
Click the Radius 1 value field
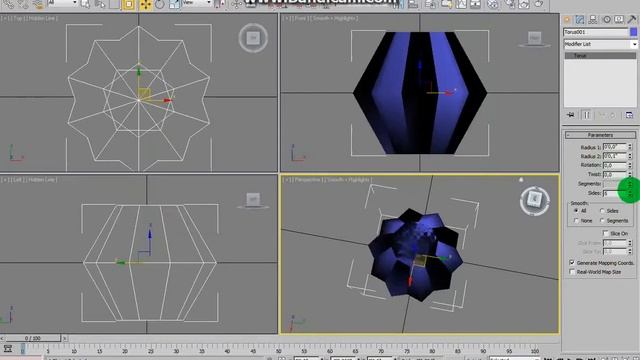615,147
